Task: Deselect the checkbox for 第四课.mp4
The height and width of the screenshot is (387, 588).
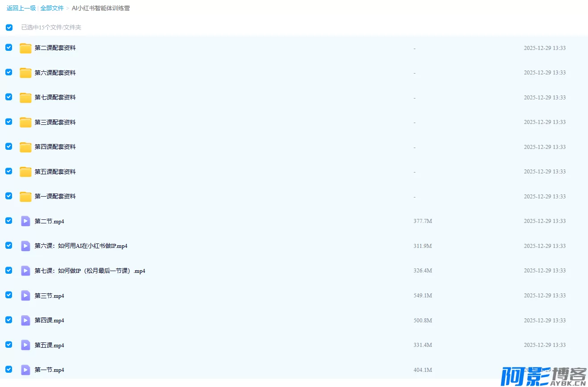Action: click(x=8, y=320)
